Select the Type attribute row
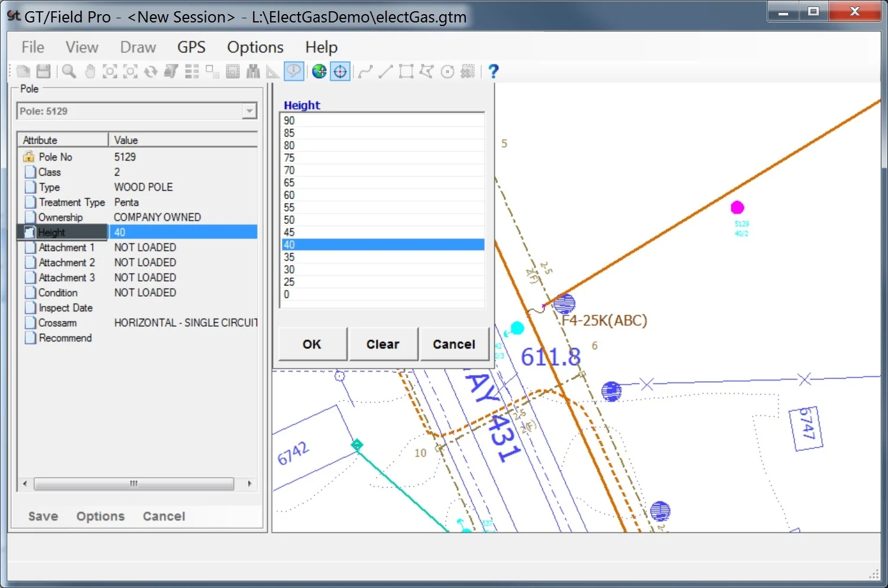888x588 pixels. pos(138,187)
